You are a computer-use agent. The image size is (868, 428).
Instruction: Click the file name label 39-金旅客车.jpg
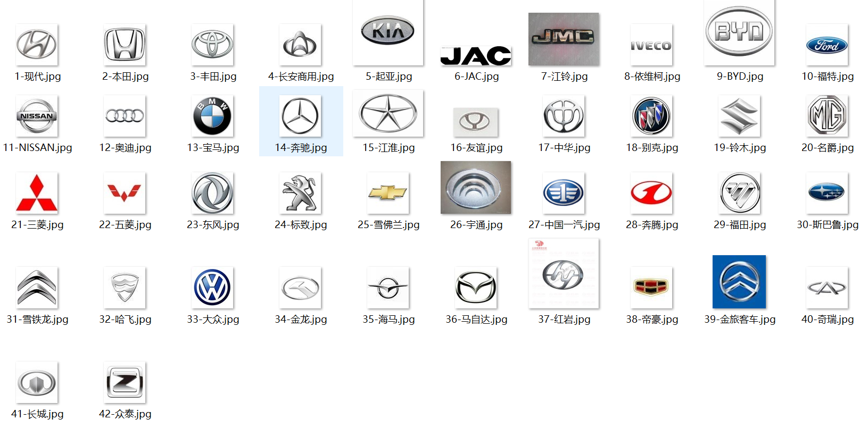[740, 320]
